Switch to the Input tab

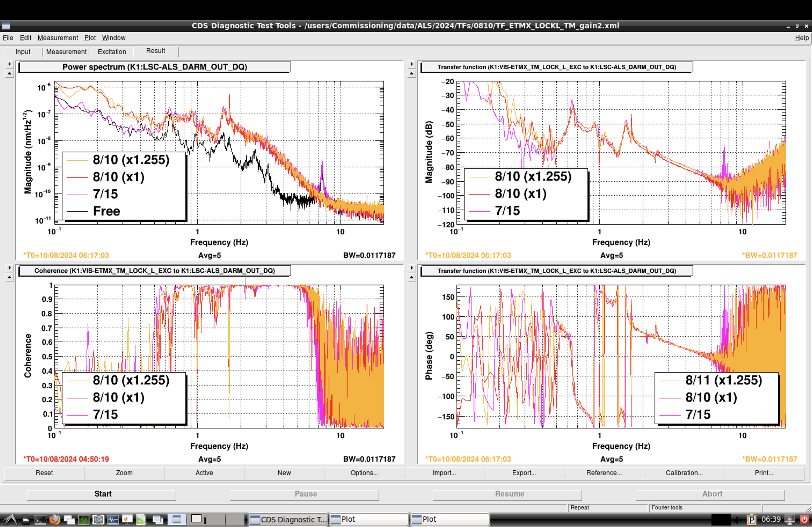click(23, 52)
